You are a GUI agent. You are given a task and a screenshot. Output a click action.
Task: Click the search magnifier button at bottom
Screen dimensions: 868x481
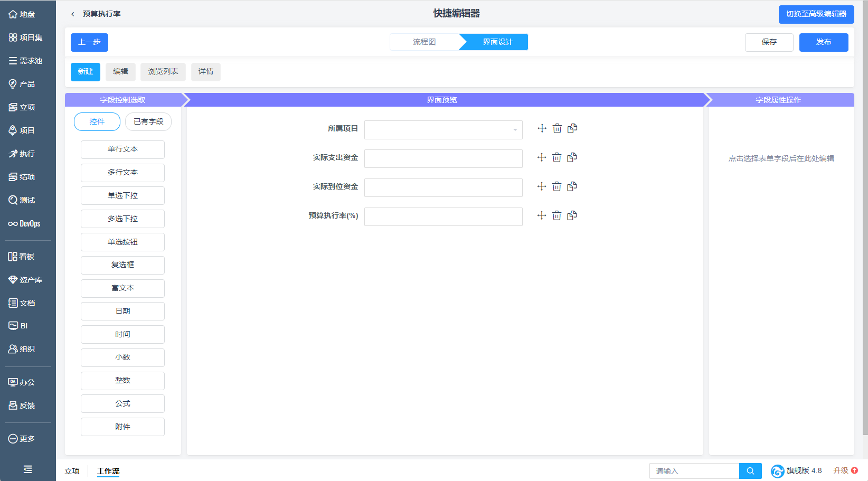(750, 471)
